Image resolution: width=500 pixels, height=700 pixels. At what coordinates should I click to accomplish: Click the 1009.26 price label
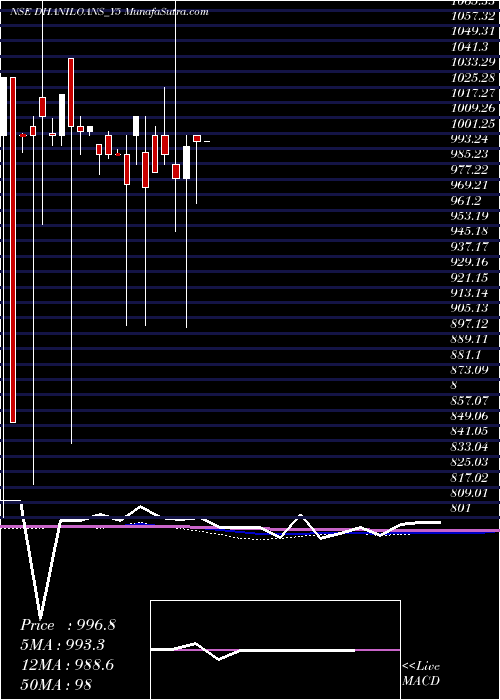pyautogui.click(x=473, y=108)
